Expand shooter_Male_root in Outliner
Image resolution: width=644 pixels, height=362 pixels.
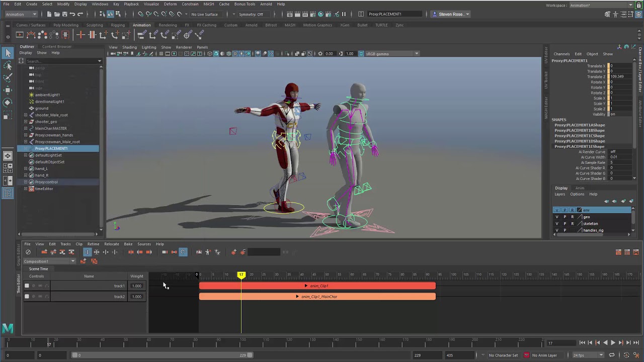point(26,115)
